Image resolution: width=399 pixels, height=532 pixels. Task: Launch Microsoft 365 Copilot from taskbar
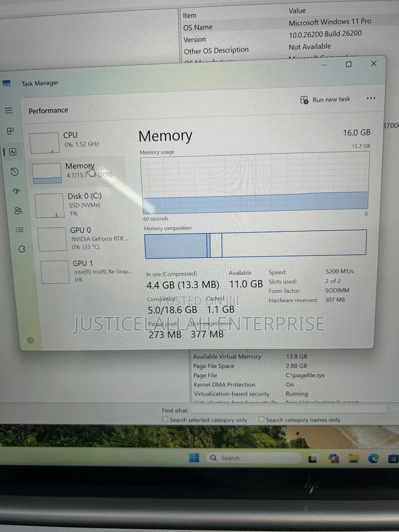tap(334, 458)
